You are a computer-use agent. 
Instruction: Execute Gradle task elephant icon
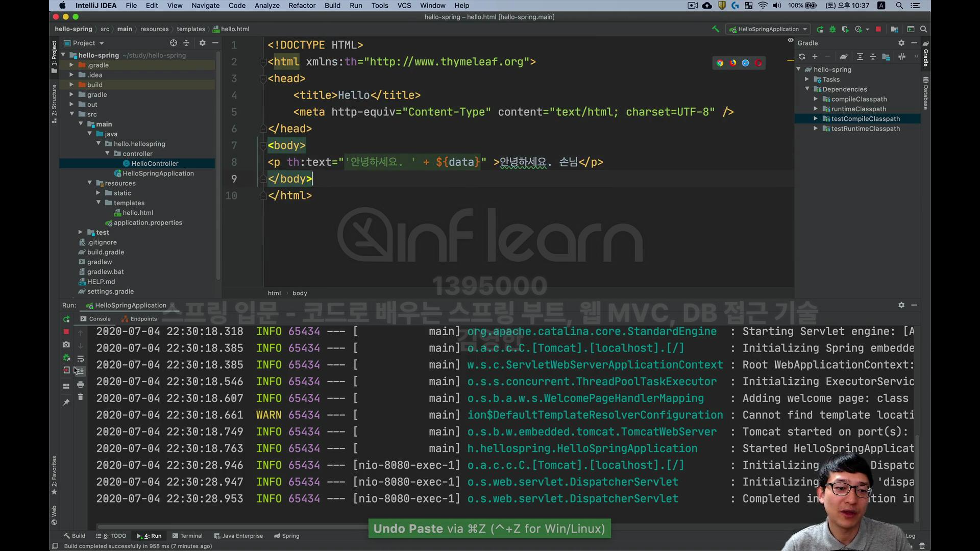coord(844,57)
